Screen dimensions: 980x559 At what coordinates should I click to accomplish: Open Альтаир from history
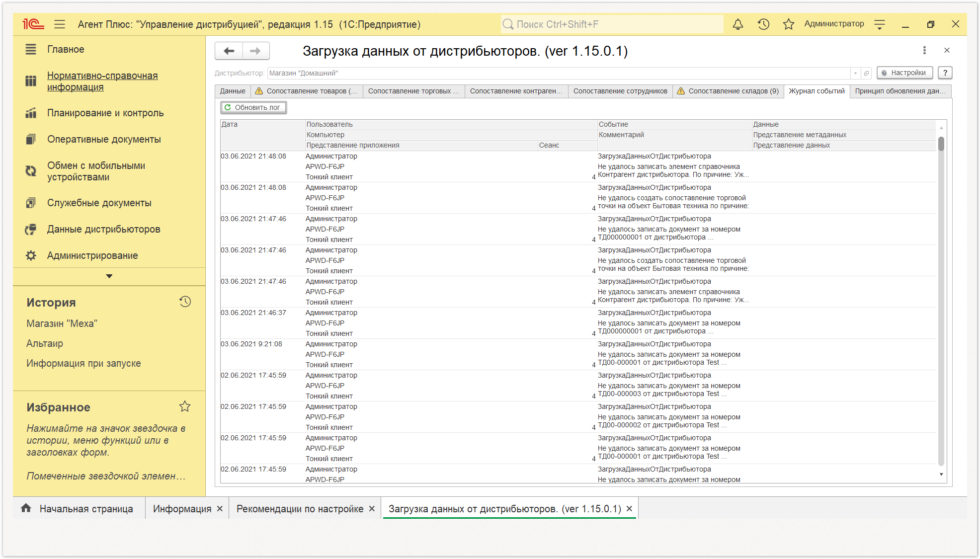click(x=45, y=343)
